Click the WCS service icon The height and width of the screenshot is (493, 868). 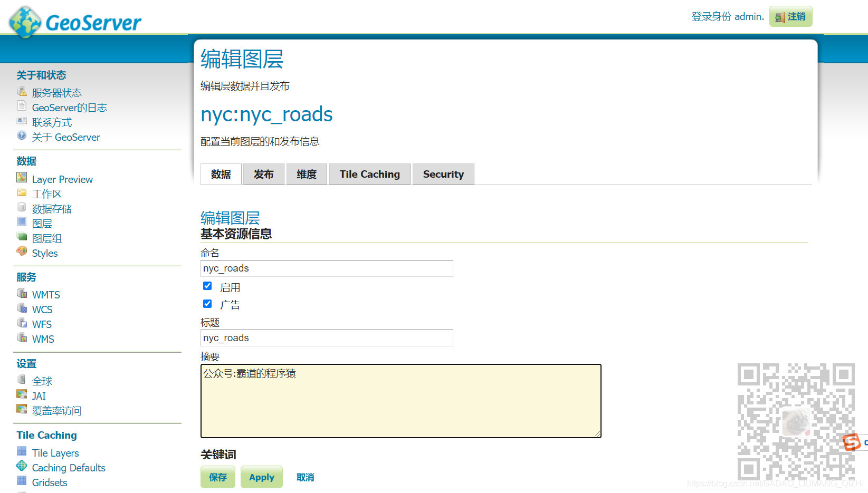pyautogui.click(x=22, y=308)
